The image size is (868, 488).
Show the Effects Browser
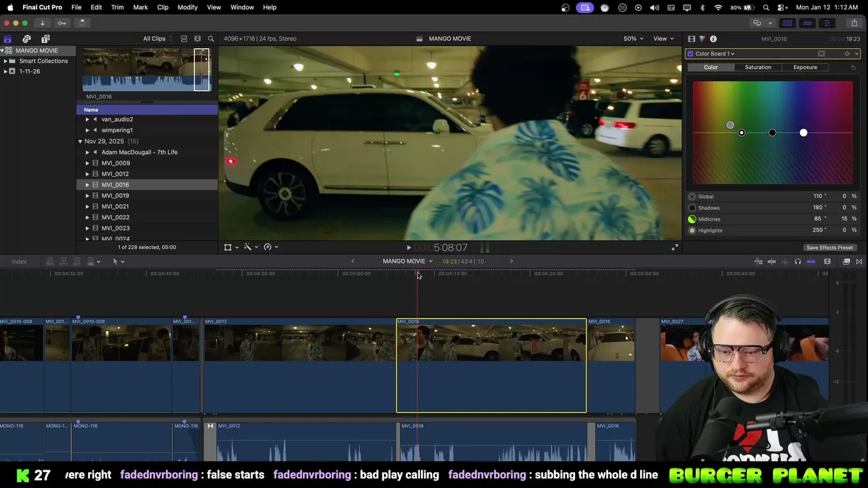click(x=846, y=262)
